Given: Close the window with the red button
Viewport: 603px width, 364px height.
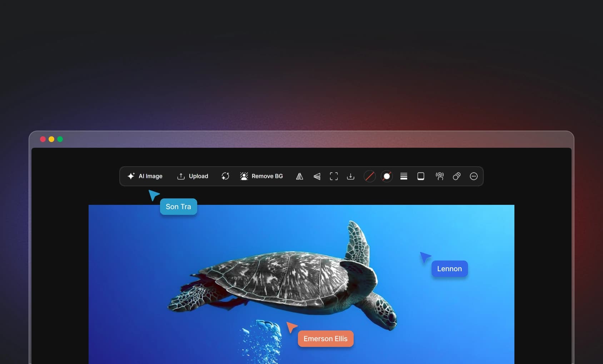Looking at the screenshot, I should (x=43, y=139).
